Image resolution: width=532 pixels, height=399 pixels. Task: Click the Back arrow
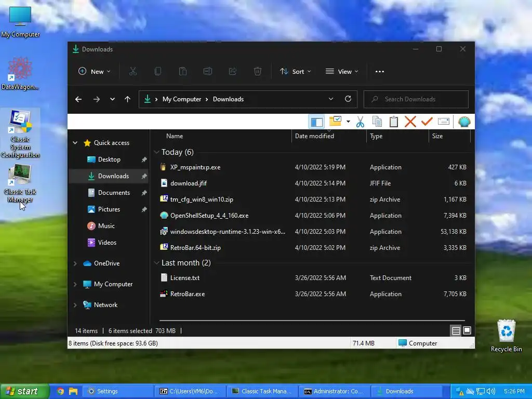(x=78, y=99)
